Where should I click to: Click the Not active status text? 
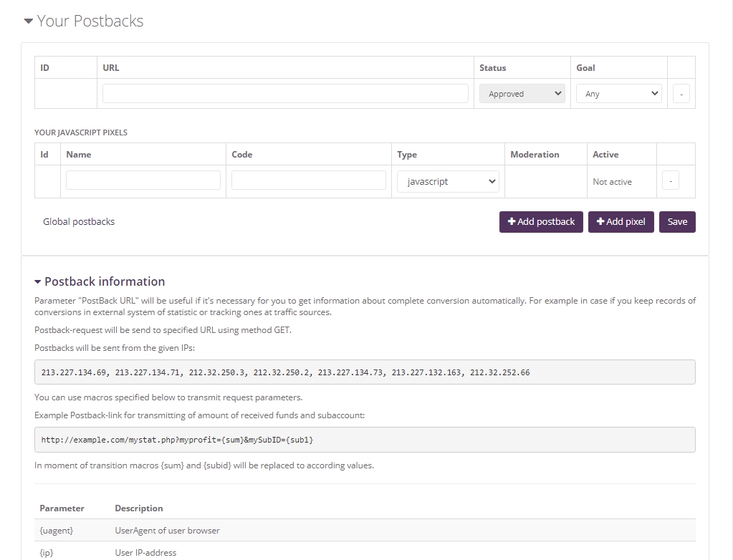pos(612,182)
